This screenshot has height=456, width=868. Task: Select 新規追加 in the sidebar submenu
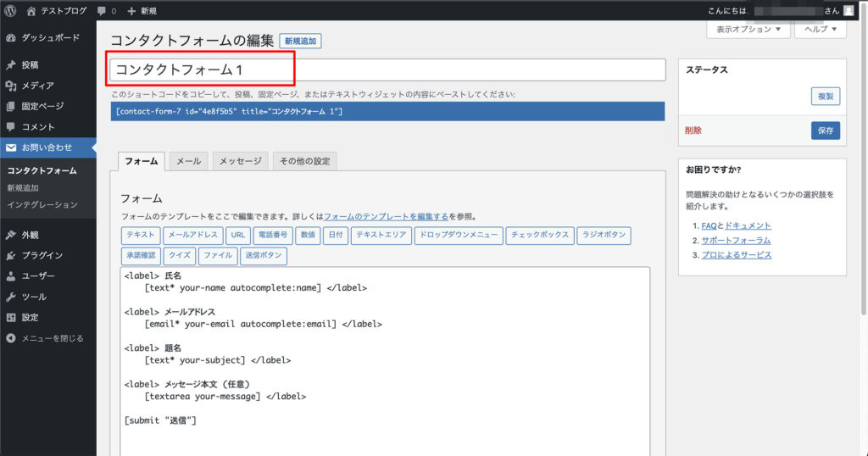click(23, 188)
